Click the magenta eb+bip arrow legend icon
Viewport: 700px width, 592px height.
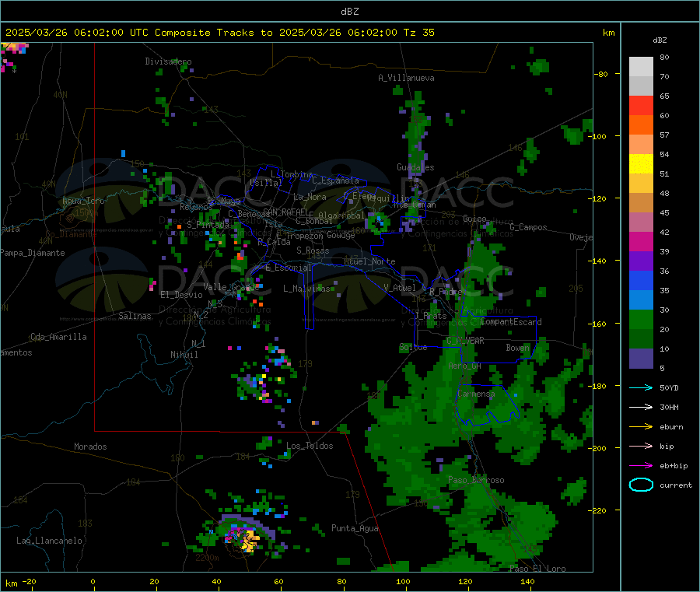[x=641, y=465]
